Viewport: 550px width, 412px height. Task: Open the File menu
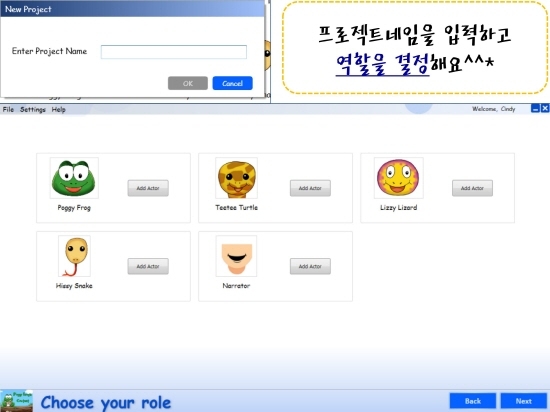[x=8, y=109]
